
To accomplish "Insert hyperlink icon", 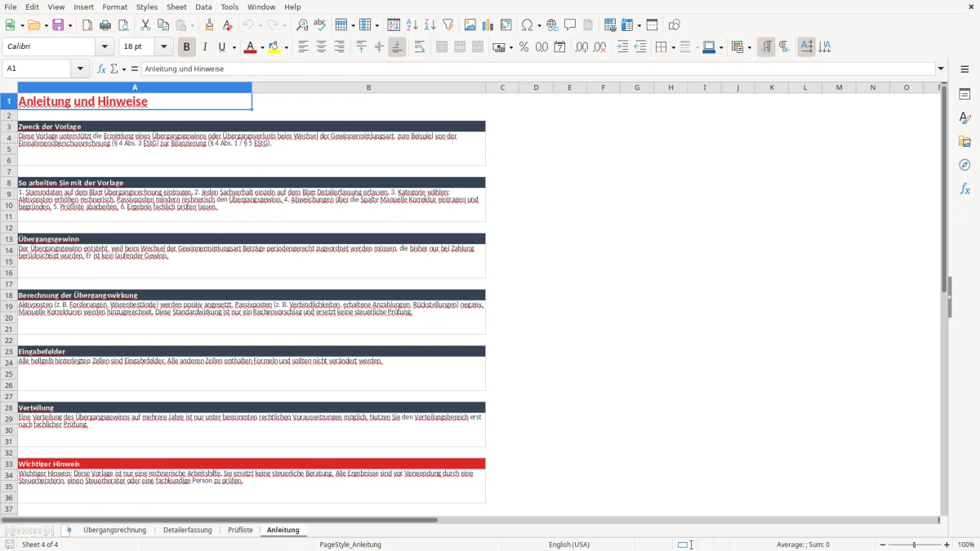I will click(552, 25).
